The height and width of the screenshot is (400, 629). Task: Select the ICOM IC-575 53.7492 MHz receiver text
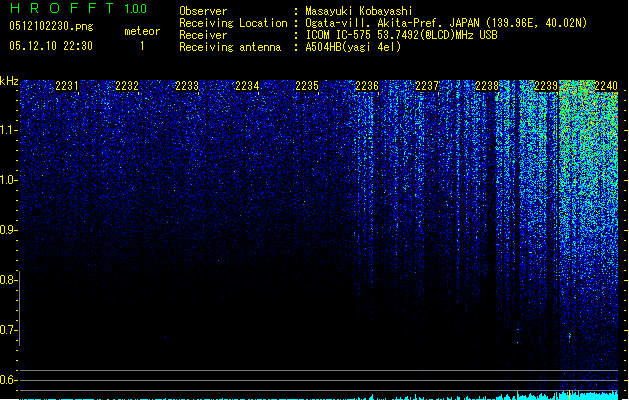[402, 35]
